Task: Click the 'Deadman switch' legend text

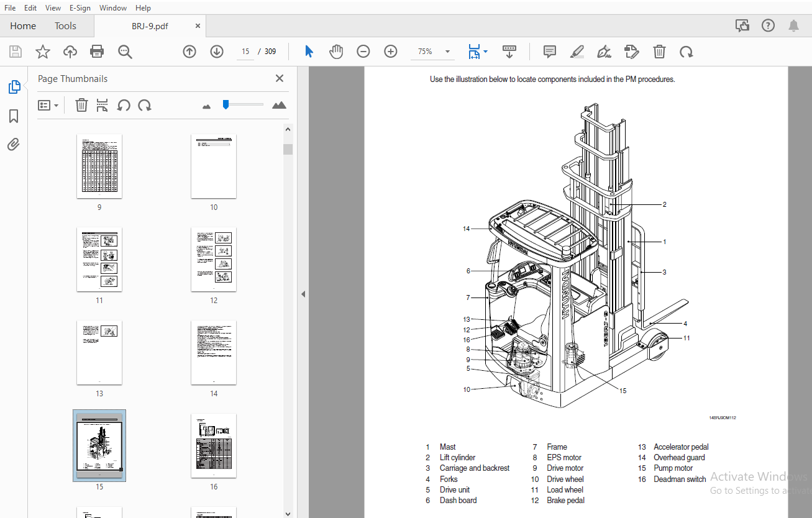Action: [680, 479]
